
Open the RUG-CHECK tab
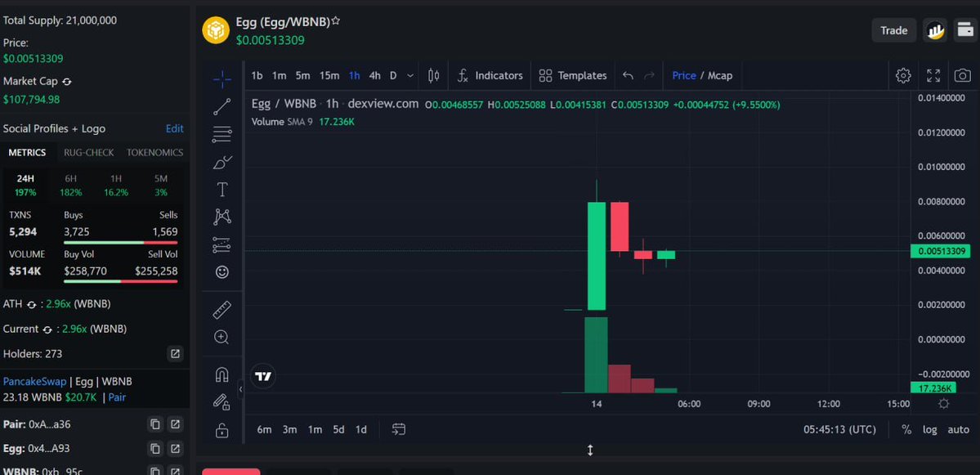click(89, 153)
